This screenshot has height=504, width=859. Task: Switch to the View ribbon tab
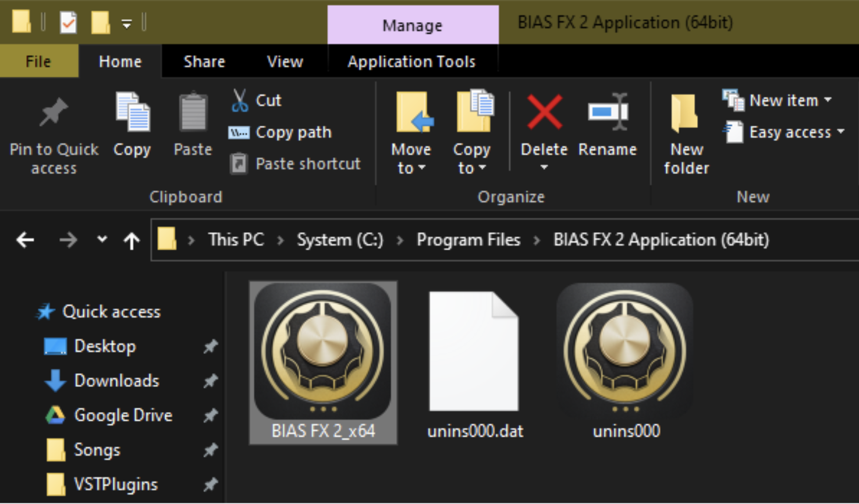coord(285,61)
